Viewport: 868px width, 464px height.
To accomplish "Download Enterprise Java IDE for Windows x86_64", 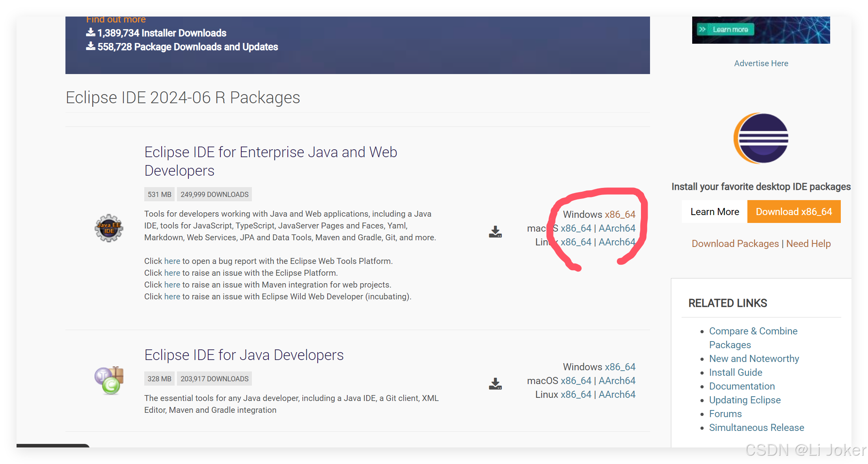I will 620,215.
